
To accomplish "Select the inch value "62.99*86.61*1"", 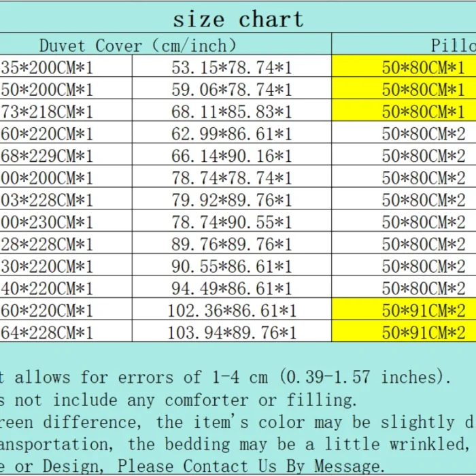I will [x=232, y=133].
